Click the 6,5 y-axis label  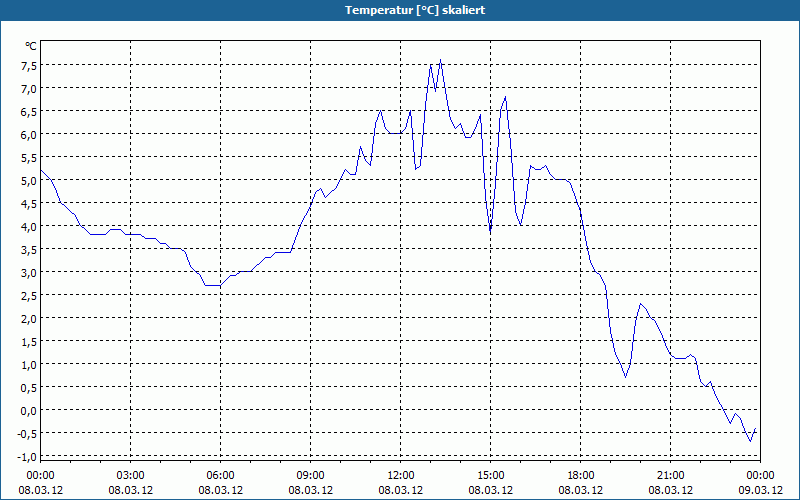tap(29, 111)
